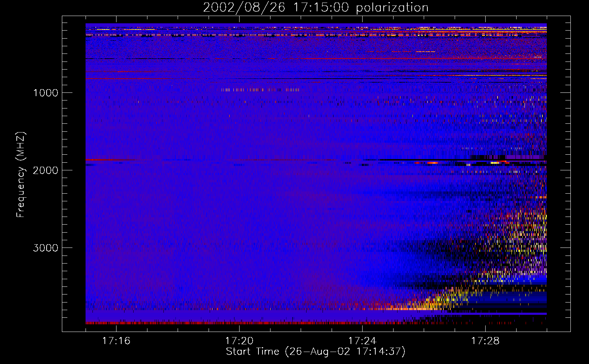Click the 17:20 time tick label
This screenshot has width=589, height=364.
pos(239,341)
